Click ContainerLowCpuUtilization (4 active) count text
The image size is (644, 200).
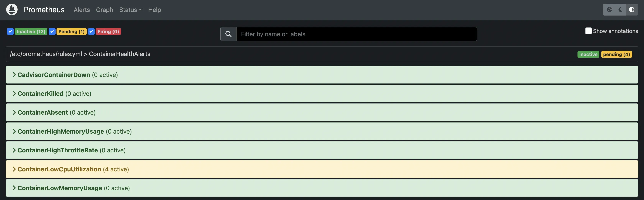click(116, 169)
